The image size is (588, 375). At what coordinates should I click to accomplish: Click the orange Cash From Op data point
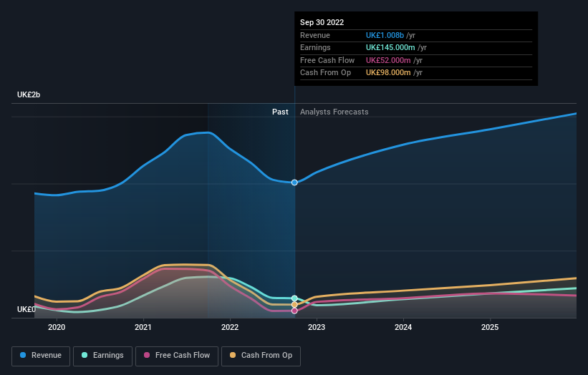(295, 305)
